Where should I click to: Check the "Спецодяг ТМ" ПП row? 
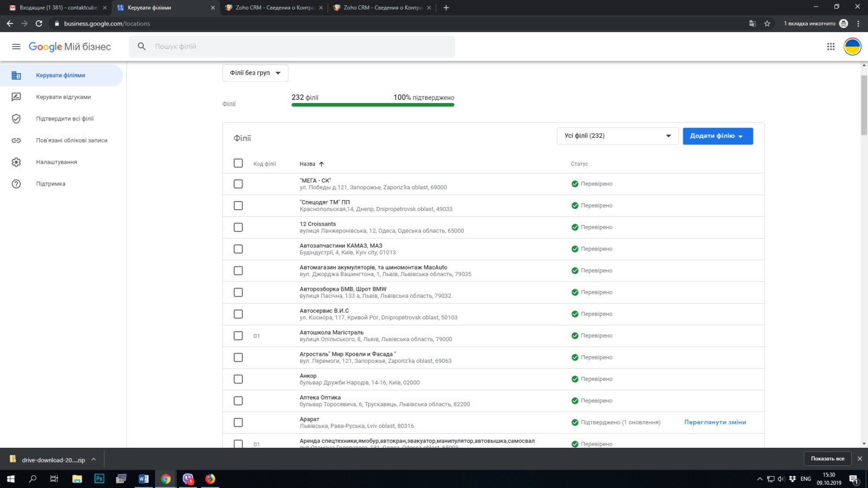(x=238, y=206)
